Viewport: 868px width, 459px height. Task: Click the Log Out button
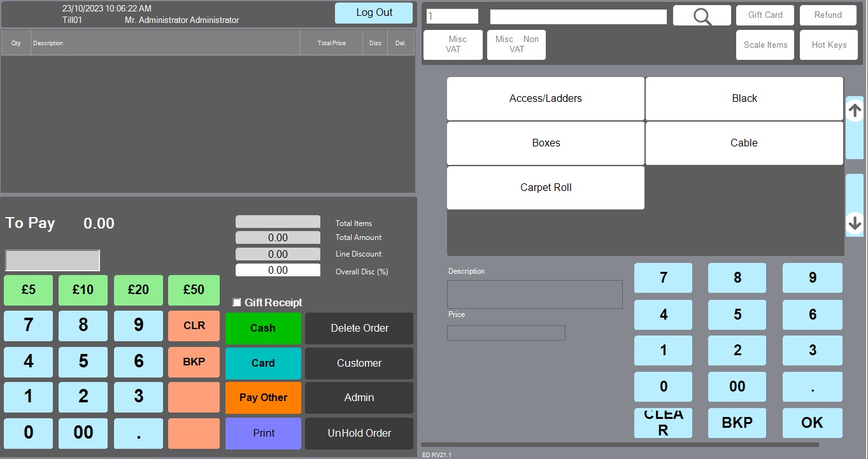tap(374, 13)
